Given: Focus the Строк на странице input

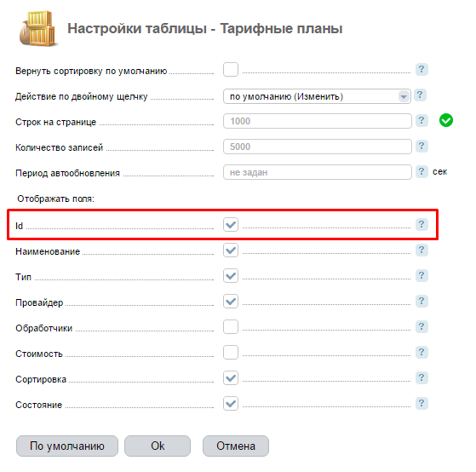Looking at the screenshot, I should 318,121.
